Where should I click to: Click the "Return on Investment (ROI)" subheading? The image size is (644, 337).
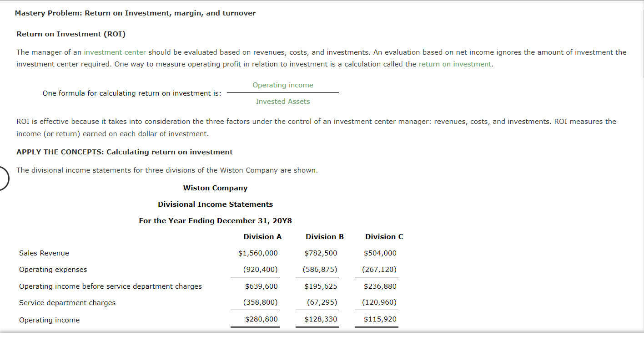click(71, 34)
